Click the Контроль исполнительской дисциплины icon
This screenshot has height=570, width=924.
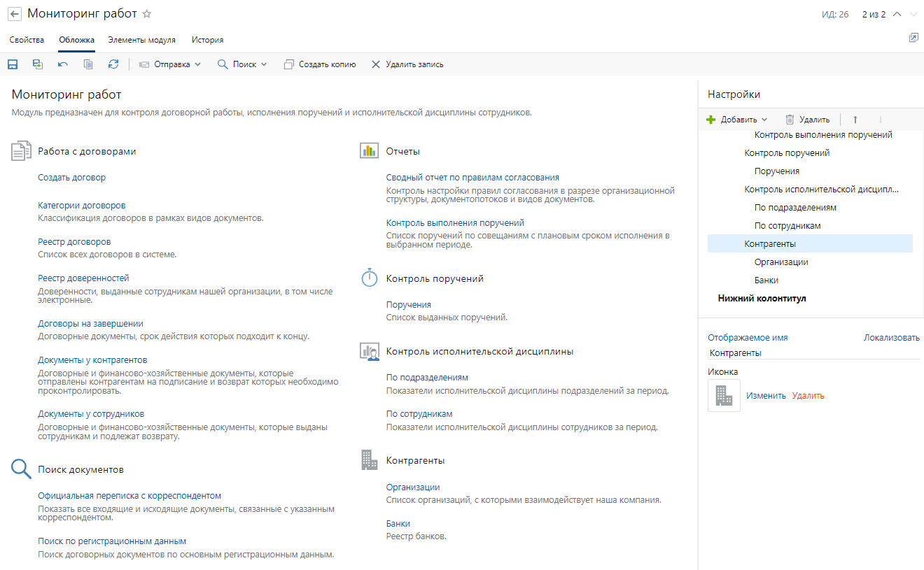tap(369, 351)
